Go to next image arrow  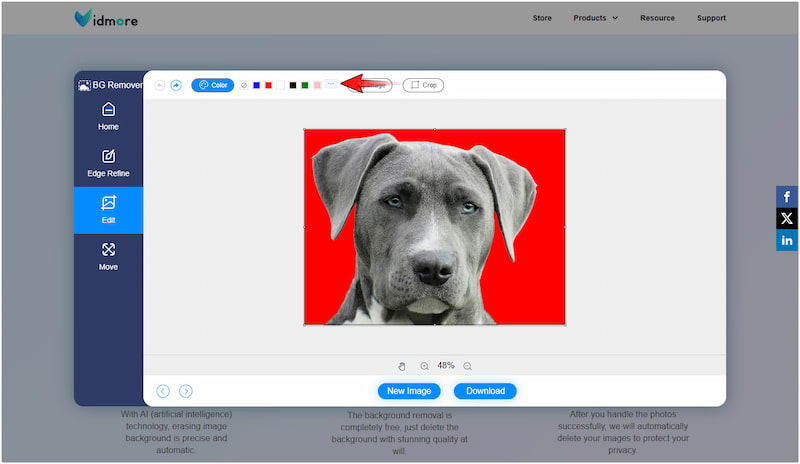tap(186, 391)
